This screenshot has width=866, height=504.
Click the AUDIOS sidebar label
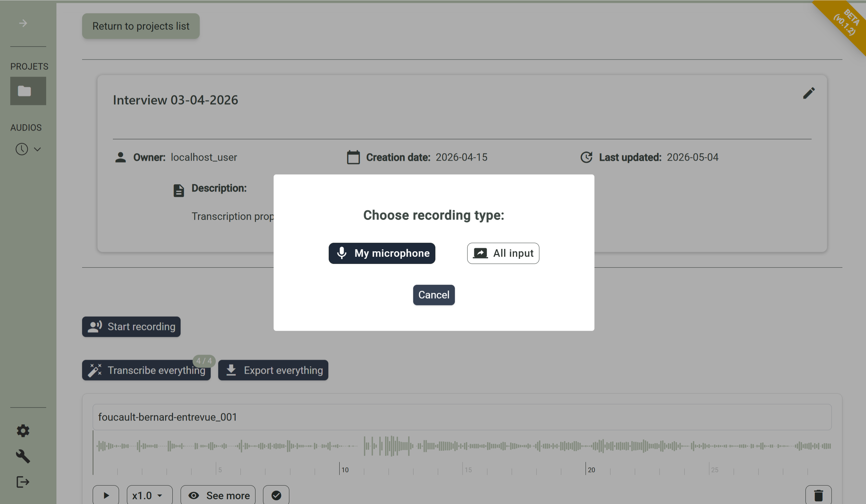coord(26,128)
